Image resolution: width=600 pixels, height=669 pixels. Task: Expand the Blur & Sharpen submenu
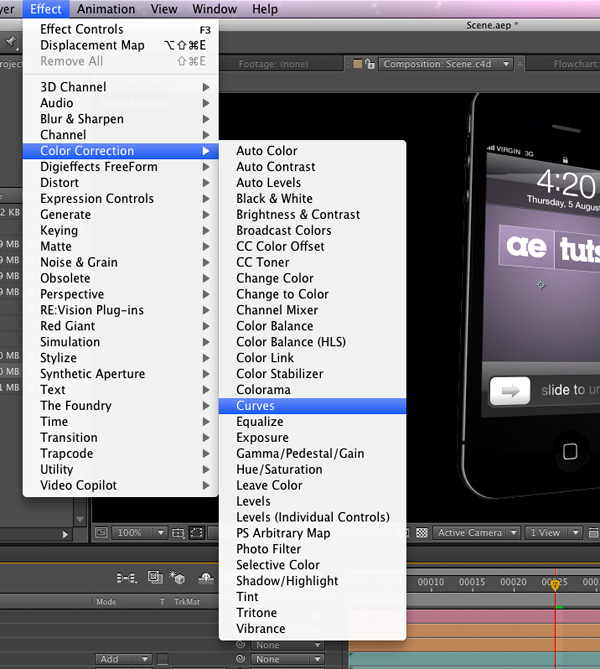(x=121, y=119)
